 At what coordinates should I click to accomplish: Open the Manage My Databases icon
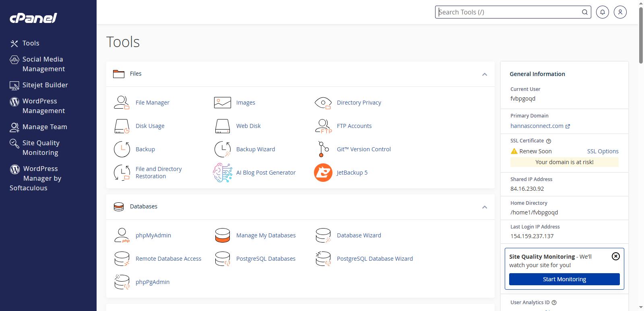(222, 235)
